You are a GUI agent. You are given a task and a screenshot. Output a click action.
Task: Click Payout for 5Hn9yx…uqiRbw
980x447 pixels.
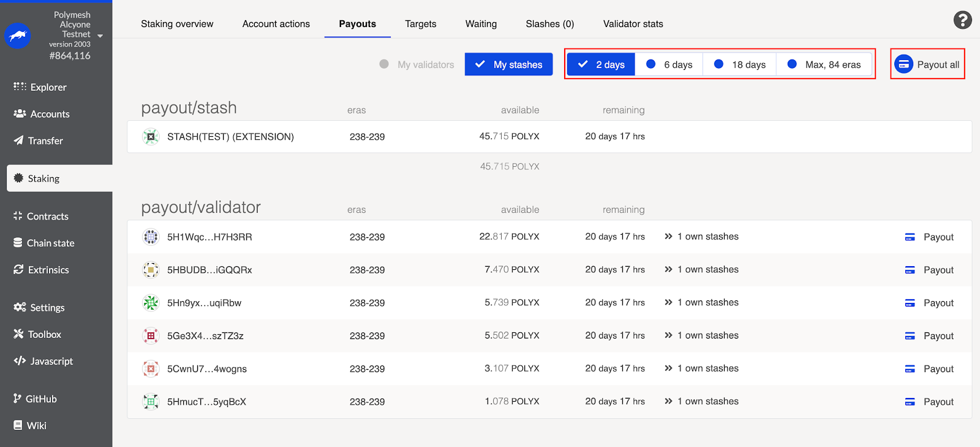tap(929, 303)
